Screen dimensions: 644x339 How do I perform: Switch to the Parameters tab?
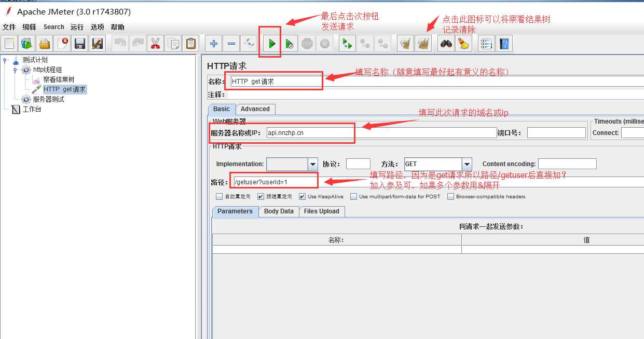[x=235, y=211]
